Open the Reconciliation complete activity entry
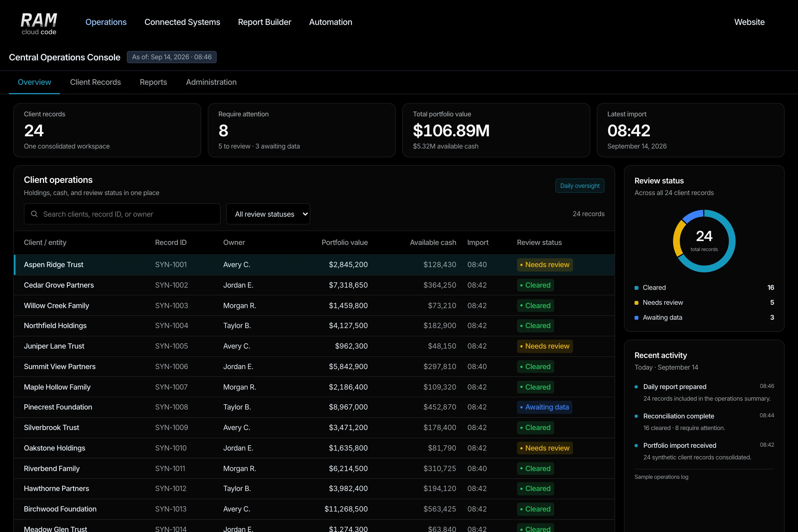 click(704, 422)
